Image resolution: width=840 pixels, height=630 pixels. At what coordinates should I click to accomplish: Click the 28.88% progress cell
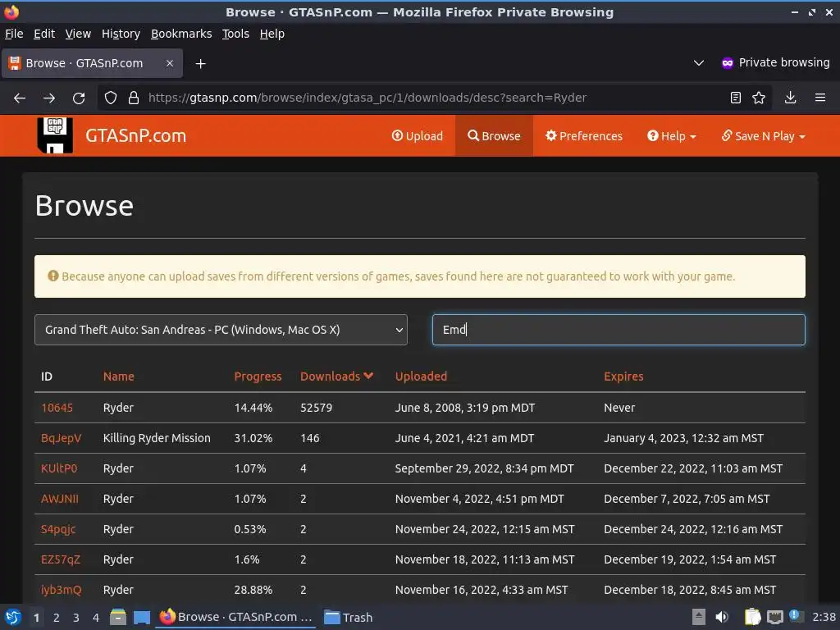tap(253, 590)
